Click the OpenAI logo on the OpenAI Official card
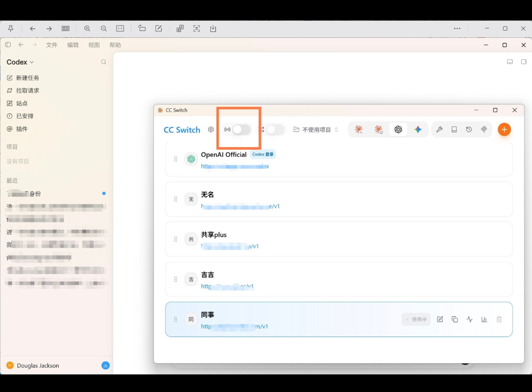 point(191,159)
